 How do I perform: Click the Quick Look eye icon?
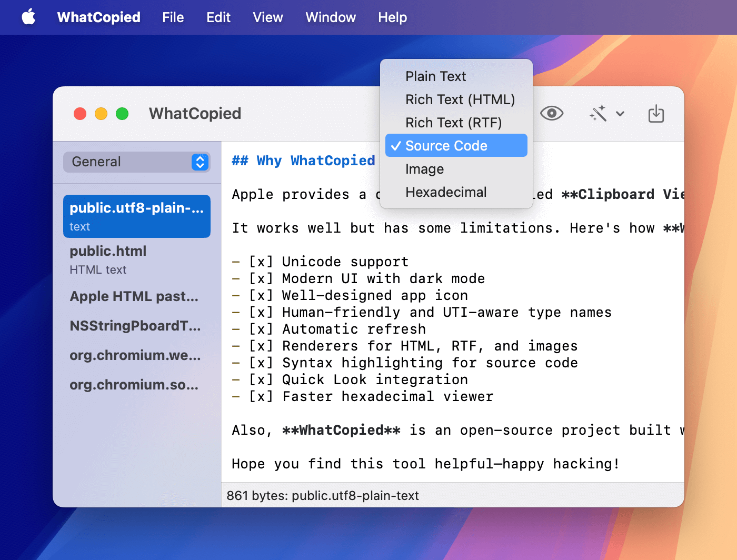click(552, 113)
